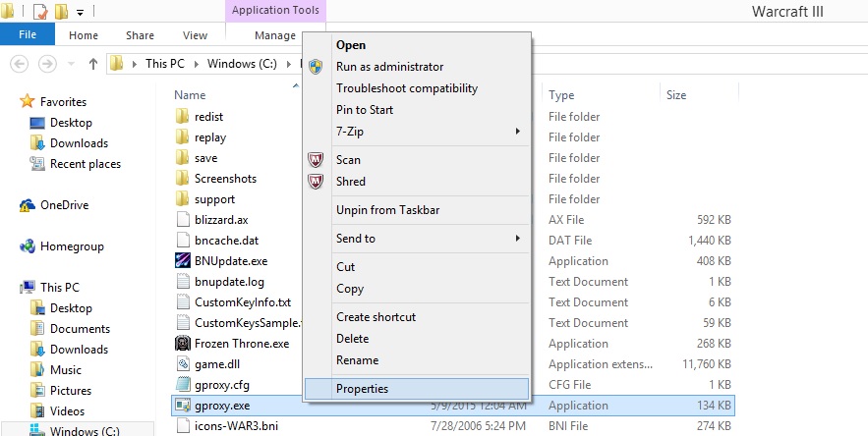The image size is (868, 436).
Task: Click the Forward navigation arrow
Action: point(47,64)
